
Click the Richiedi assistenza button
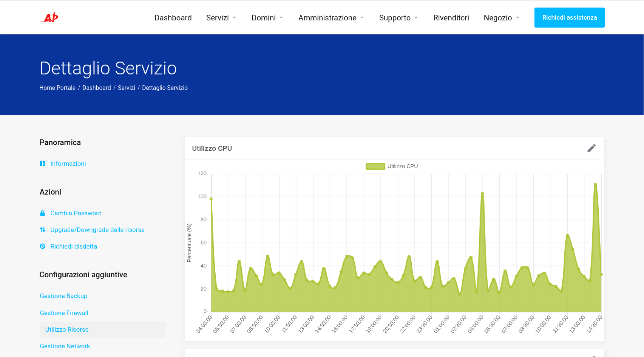pyautogui.click(x=570, y=17)
